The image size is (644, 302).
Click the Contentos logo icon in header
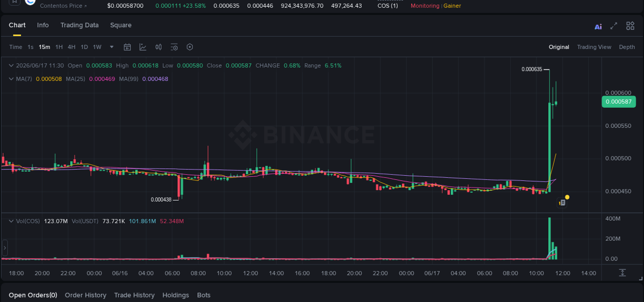(x=30, y=2)
